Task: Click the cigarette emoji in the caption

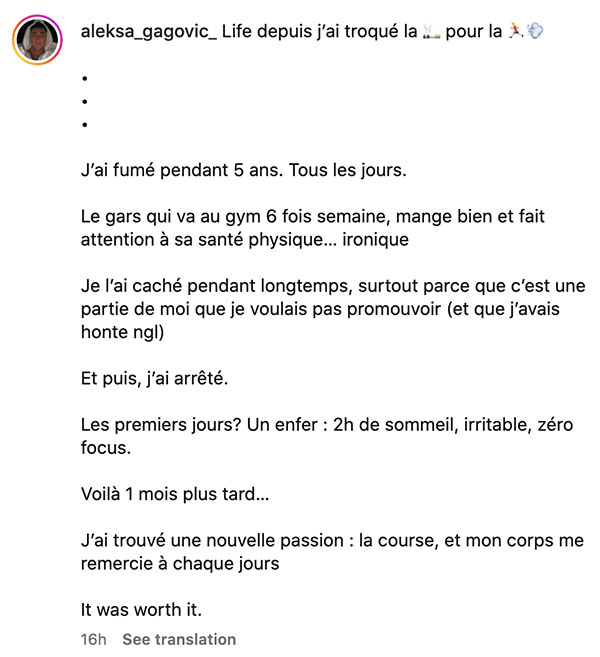Action: [431, 31]
